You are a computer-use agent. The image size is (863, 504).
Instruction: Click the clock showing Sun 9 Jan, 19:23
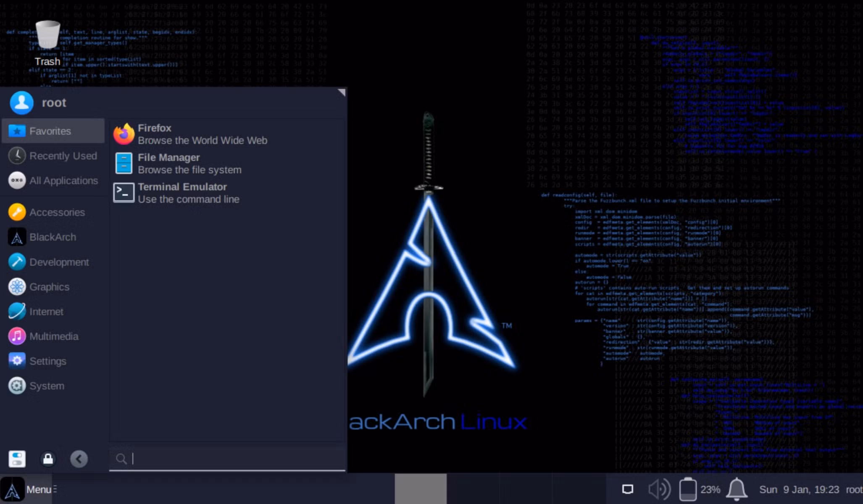pyautogui.click(x=799, y=490)
